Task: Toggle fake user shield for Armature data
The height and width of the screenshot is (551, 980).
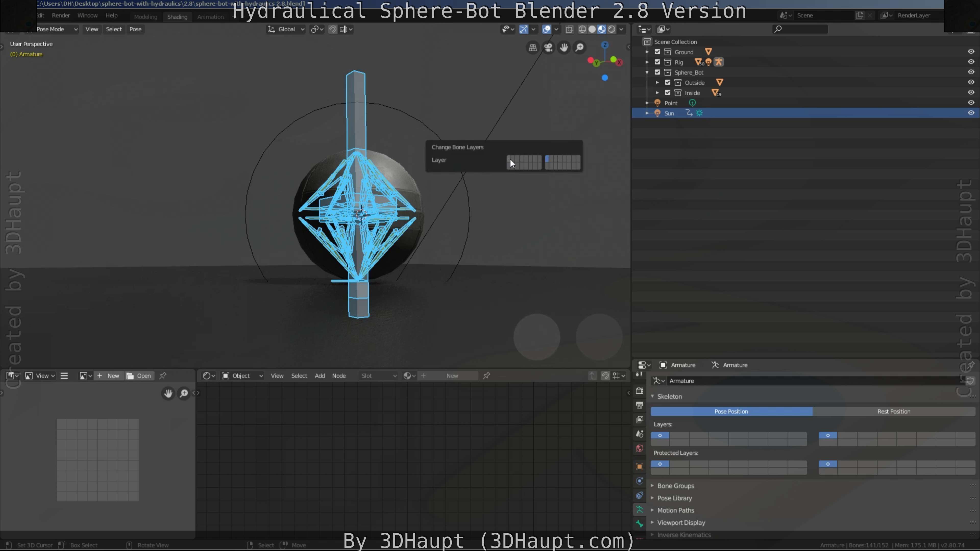Action: click(970, 381)
